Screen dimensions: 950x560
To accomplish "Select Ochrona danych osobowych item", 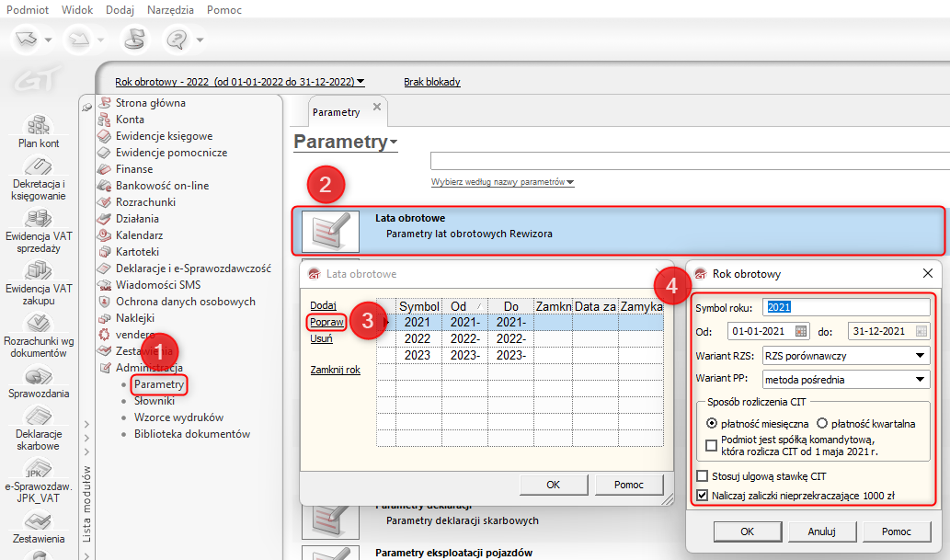I will [x=185, y=302].
